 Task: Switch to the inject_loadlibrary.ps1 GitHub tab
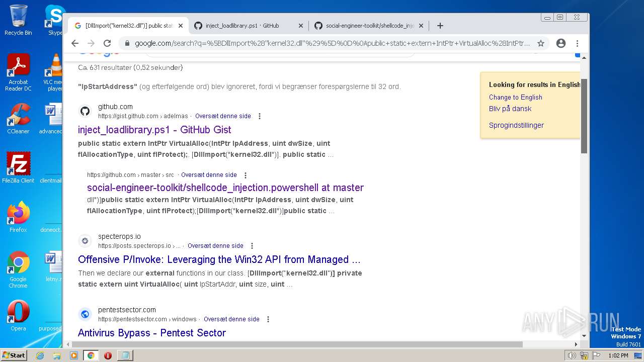tap(243, 26)
